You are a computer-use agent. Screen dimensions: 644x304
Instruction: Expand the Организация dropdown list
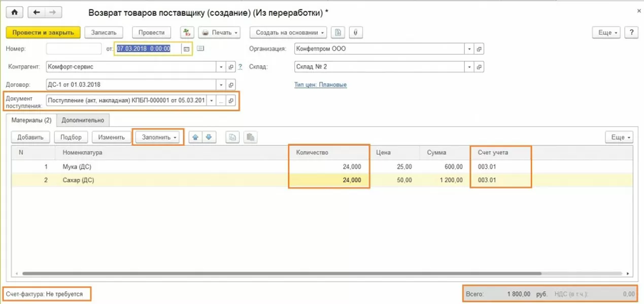[x=469, y=49]
